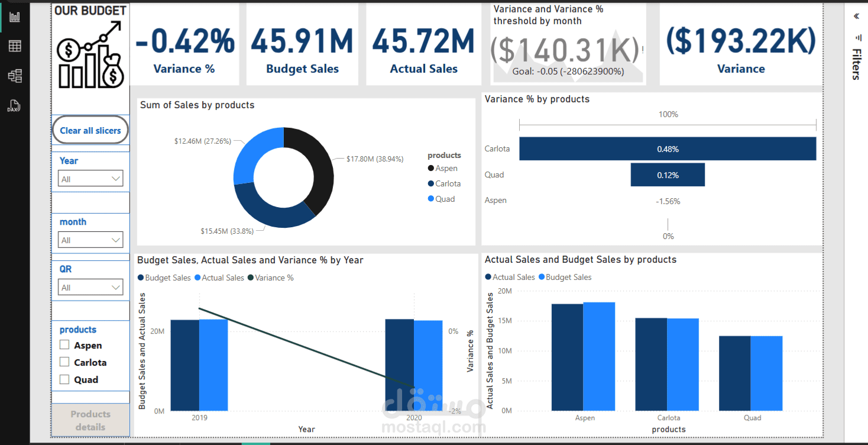The image size is (868, 445).
Task: Click the Carlota light blue Budget Sales column
Action: click(683, 365)
